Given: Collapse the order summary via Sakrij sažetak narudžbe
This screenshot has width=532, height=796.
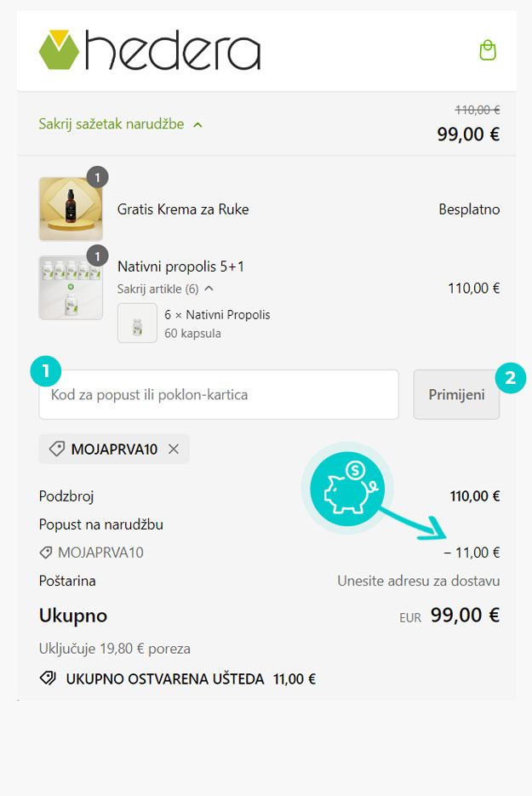Looking at the screenshot, I should pos(111,124).
